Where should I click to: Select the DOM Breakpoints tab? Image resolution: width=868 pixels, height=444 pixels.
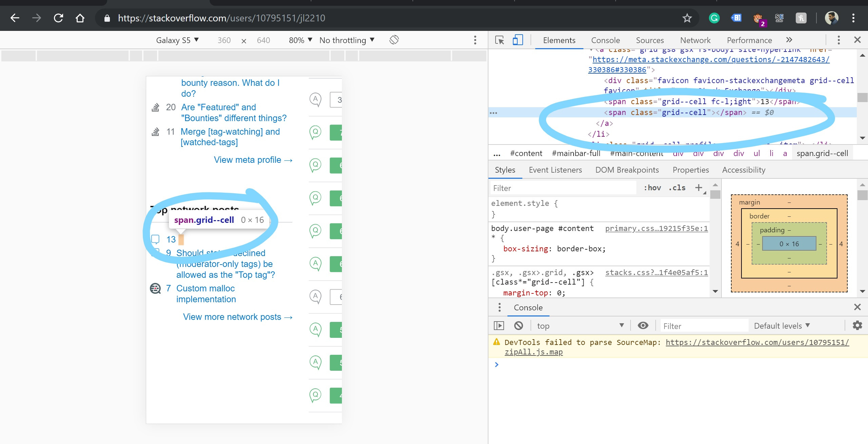(627, 170)
